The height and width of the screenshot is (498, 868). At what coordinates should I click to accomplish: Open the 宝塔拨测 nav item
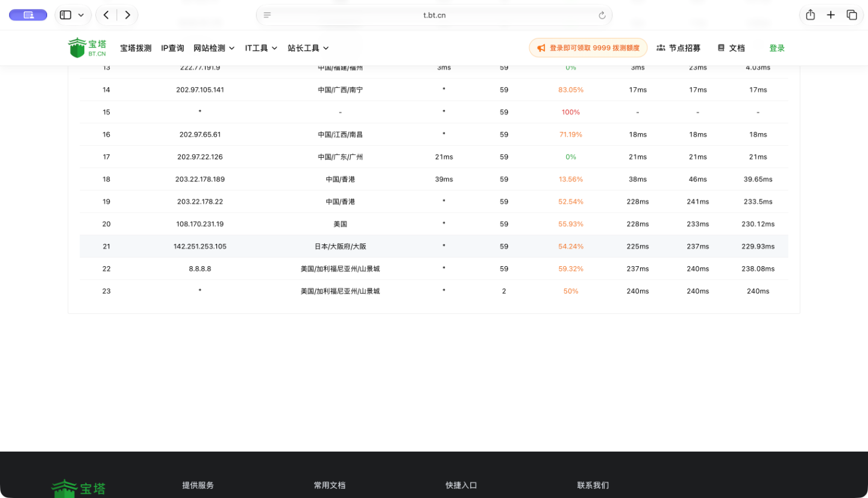(136, 48)
